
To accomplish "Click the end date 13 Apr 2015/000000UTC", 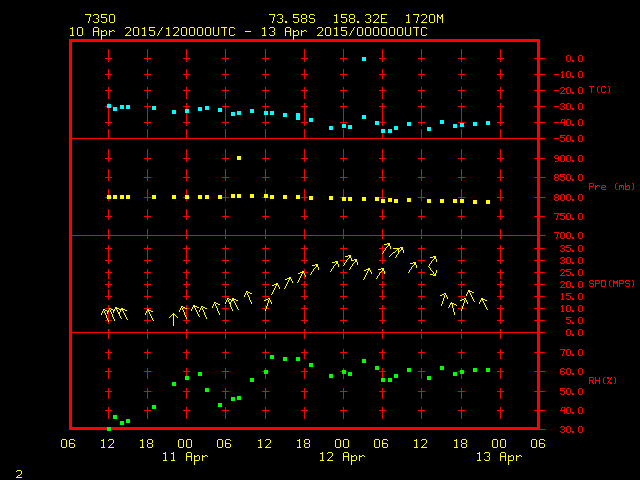I will (355, 32).
